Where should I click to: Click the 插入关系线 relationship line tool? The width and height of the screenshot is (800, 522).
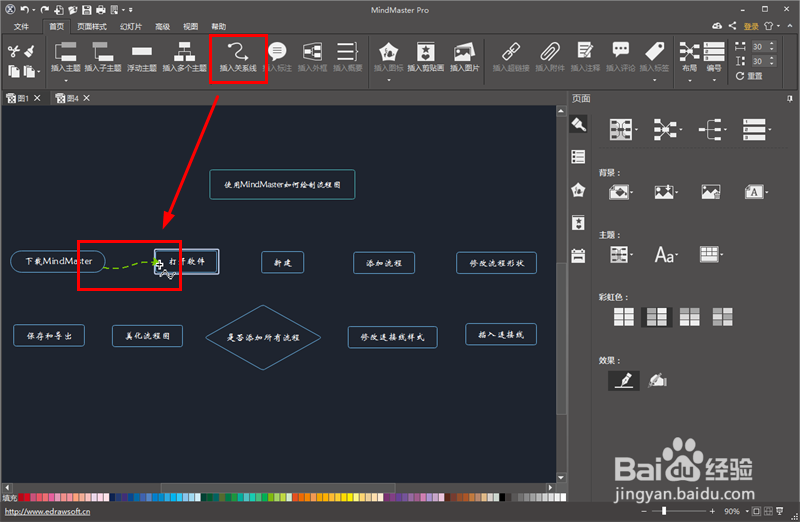(238, 57)
